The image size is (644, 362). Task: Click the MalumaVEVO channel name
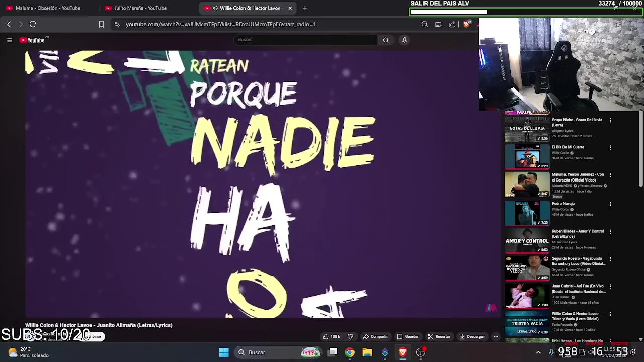tap(561, 186)
